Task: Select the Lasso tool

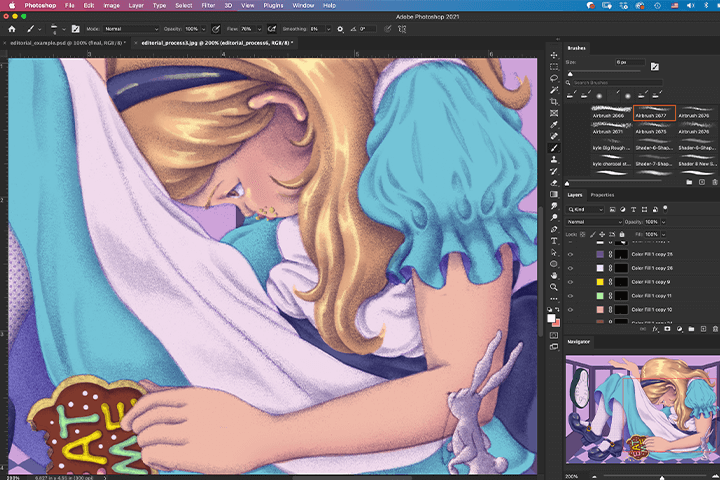Action: [554, 78]
